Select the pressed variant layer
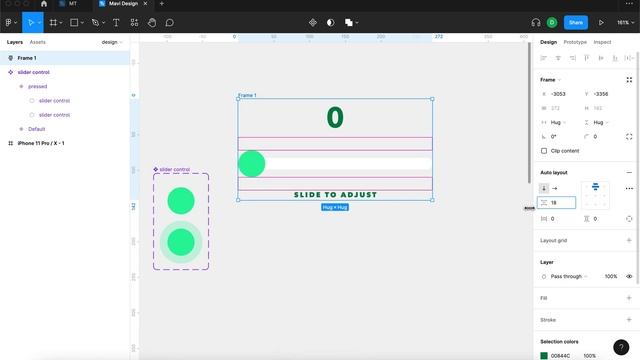The width and height of the screenshot is (640, 360). tap(38, 87)
